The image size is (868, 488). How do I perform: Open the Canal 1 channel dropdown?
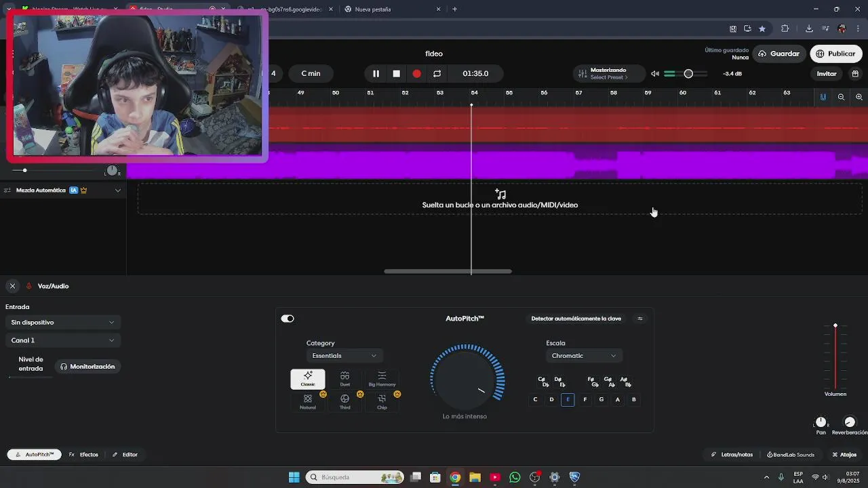click(62, 340)
